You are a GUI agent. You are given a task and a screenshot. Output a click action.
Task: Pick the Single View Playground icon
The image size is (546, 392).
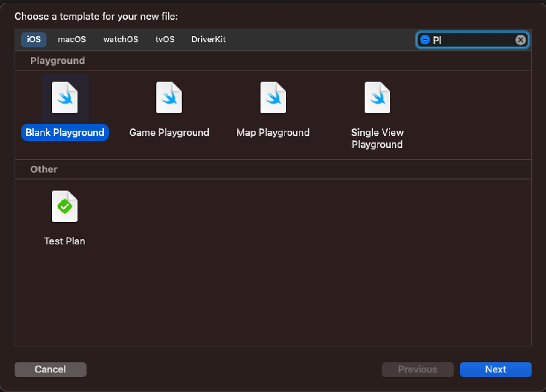pos(377,98)
